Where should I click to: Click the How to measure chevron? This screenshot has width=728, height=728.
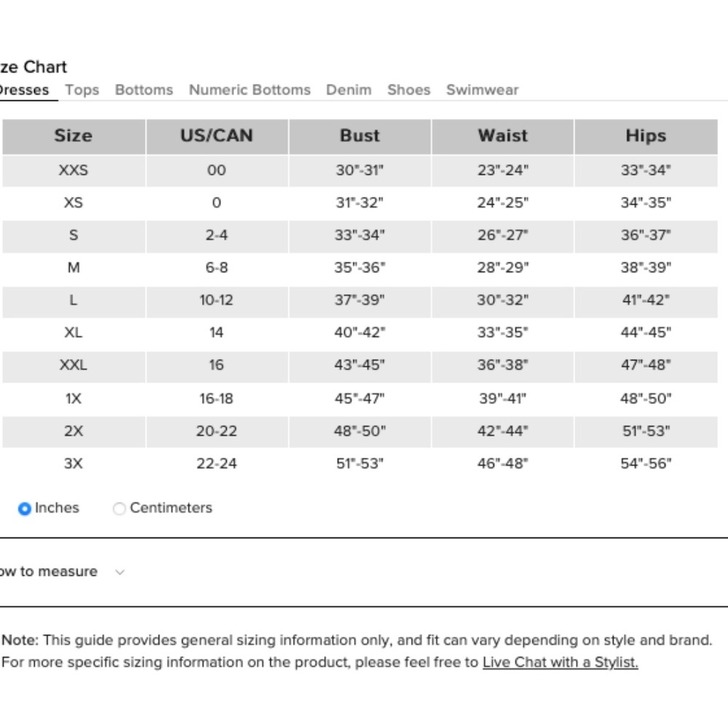click(x=120, y=572)
